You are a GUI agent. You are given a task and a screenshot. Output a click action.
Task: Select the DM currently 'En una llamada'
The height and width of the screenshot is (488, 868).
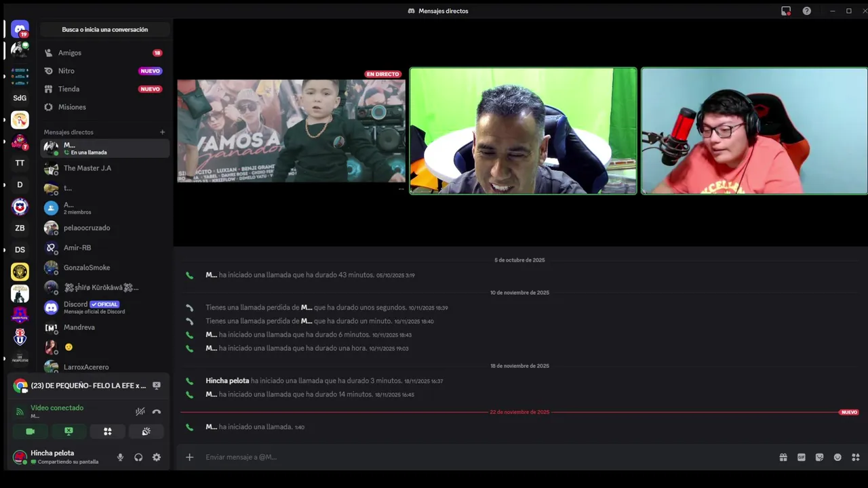point(104,148)
